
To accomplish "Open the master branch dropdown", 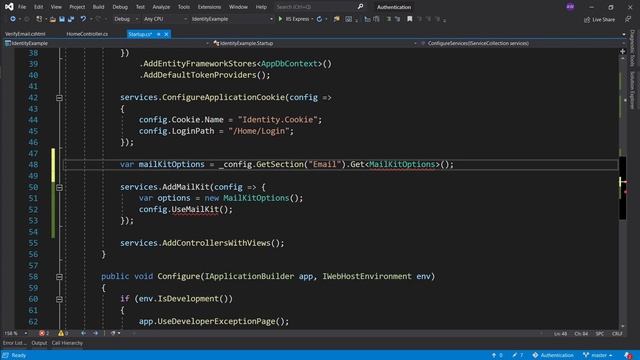I will (x=598, y=356).
